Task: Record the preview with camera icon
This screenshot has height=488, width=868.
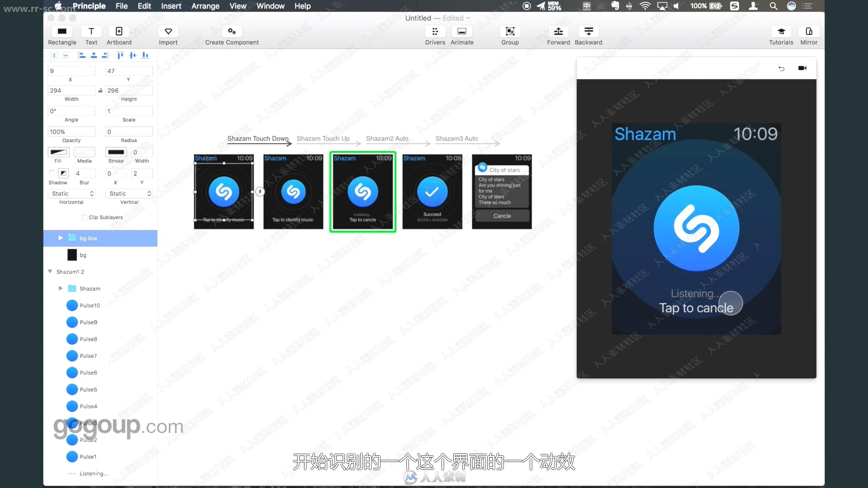Action: (x=802, y=68)
